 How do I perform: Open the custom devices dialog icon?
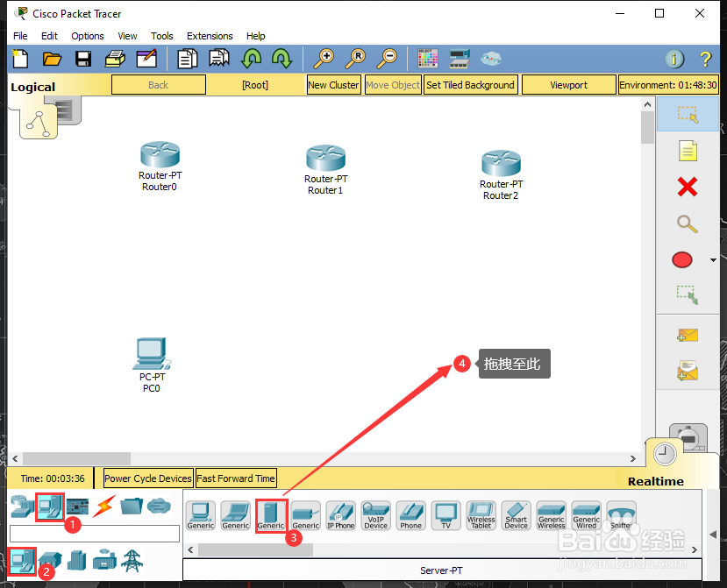460,59
